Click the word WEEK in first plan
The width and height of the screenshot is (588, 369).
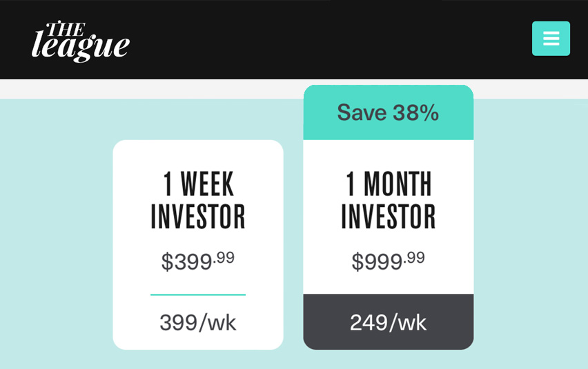207,183
